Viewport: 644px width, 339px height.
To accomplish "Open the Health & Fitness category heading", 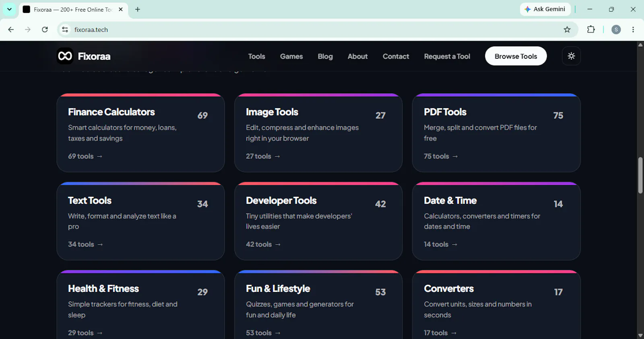I will [103, 288].
